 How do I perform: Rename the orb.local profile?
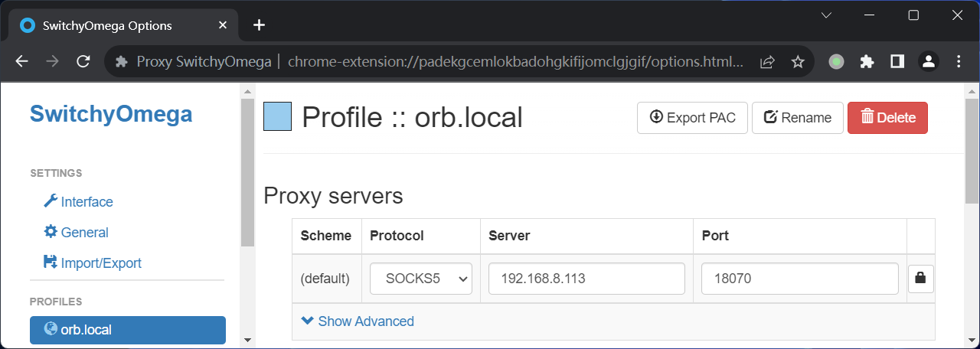(798, 118)
